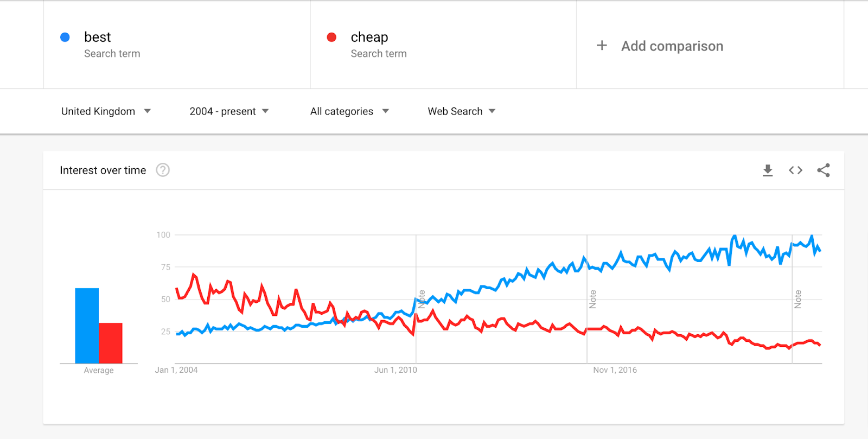This screenshot has height=439, width=868.
Task: Click the Interest over time heading
Action: 103,170
